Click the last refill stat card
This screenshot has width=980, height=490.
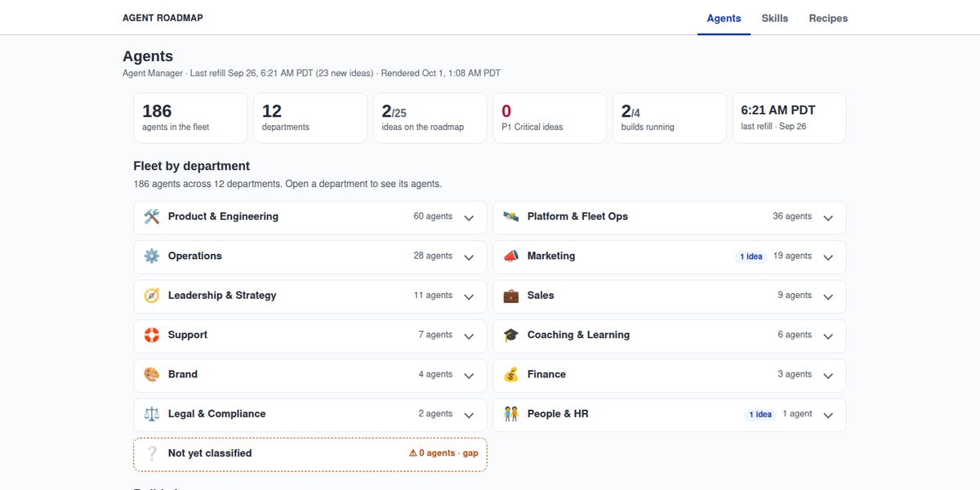coord(789,118)
